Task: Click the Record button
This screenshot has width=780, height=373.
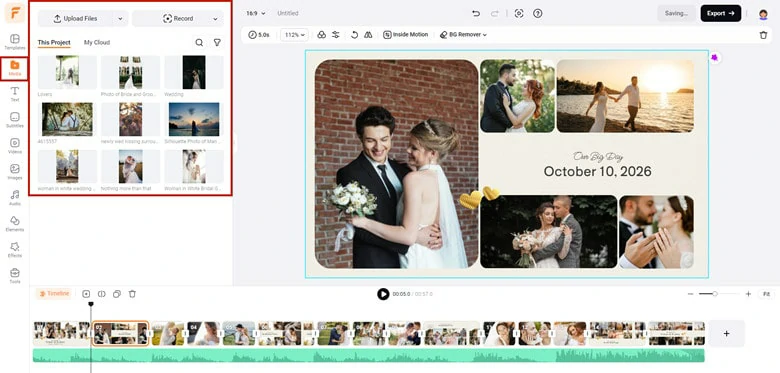Action: pyautogui.click(x=178, y=18)
